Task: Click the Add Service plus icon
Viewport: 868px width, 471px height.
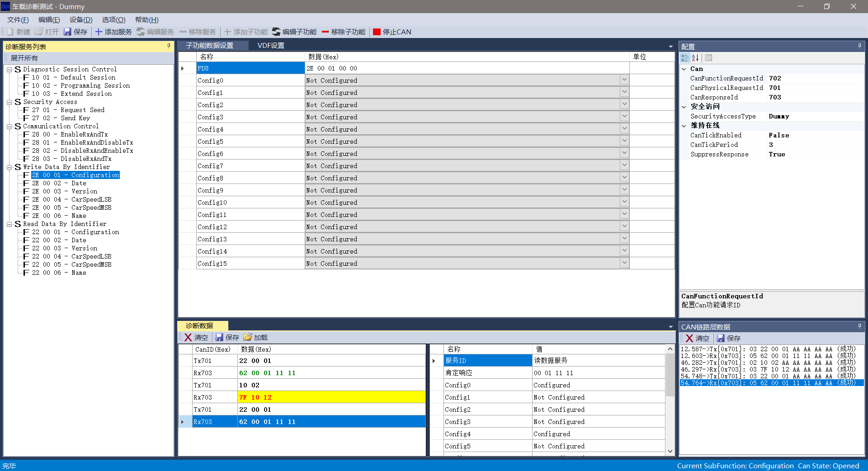Action: [x=99, y=32]
